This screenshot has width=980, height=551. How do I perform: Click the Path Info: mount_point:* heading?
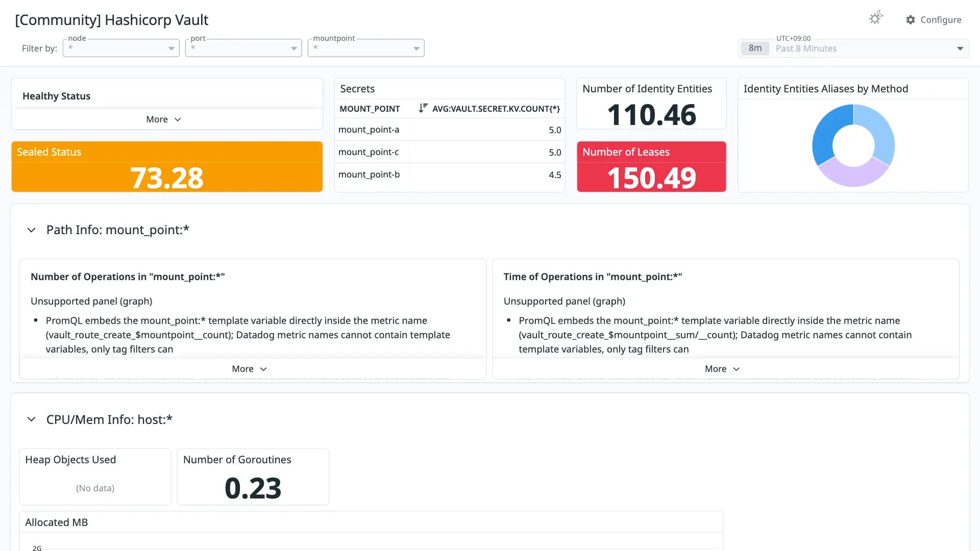click(x=118, y=230)
